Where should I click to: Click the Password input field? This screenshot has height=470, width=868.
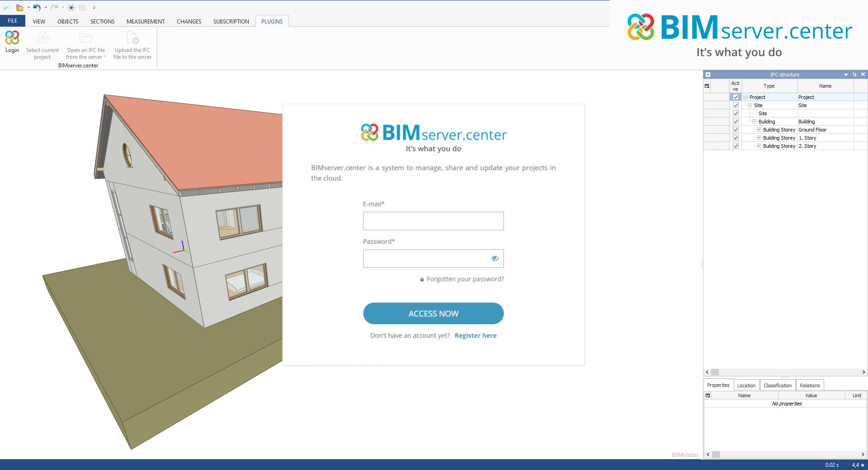click(433, 258)
